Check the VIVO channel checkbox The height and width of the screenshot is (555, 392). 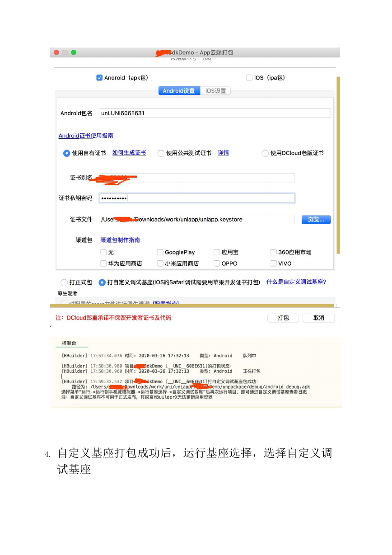point(274,263)
